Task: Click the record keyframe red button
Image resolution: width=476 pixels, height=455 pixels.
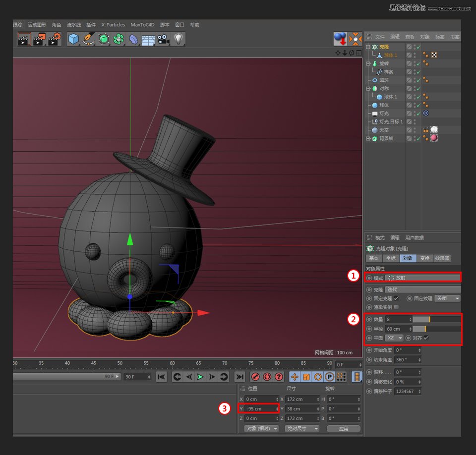Action: [255, 377]
